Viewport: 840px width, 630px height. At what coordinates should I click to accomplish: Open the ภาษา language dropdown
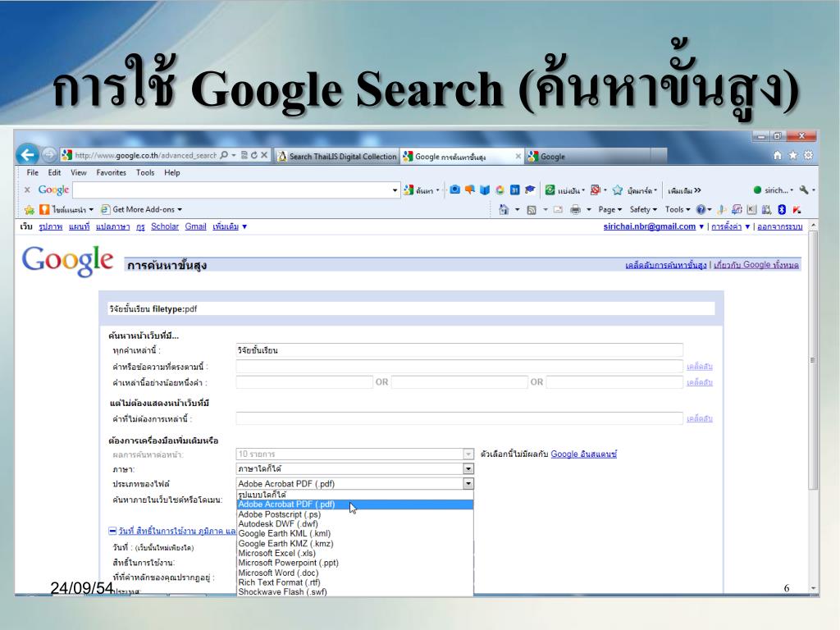pos(354,468)
